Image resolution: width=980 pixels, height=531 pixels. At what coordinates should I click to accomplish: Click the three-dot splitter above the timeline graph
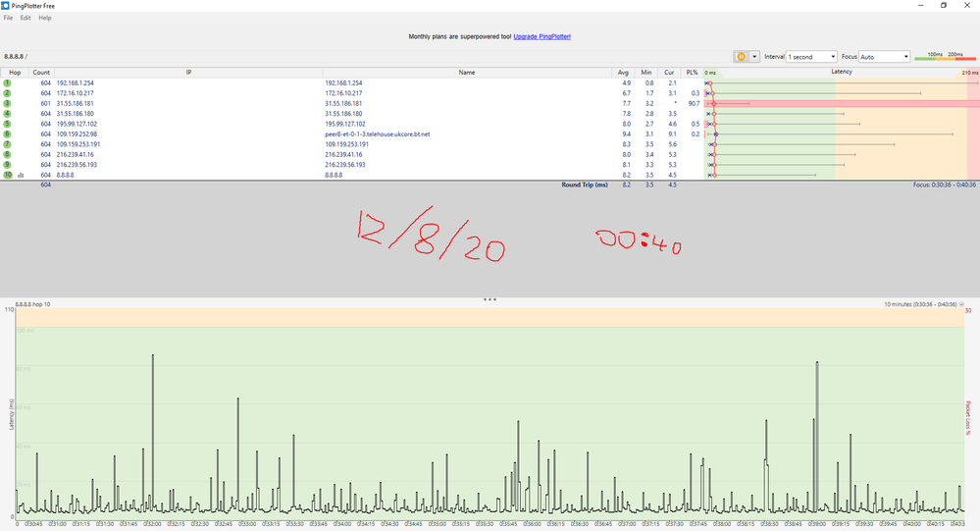coord(490,298)
